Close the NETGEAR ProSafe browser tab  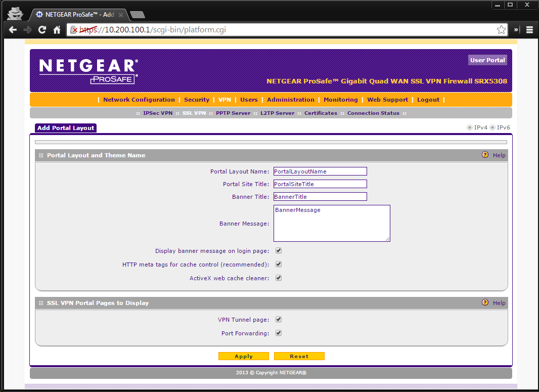pos(121,15)
